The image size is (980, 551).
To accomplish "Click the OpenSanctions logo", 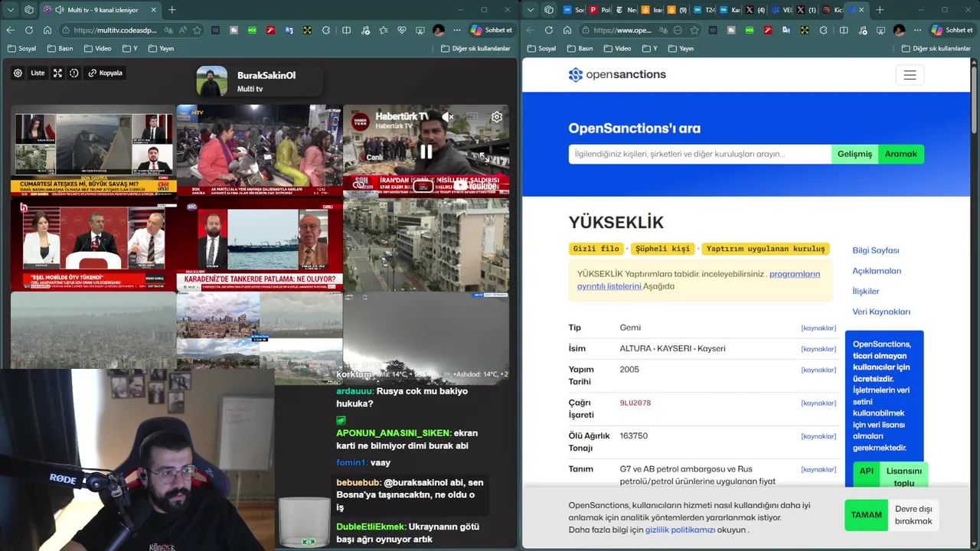I will pyautogui.click(x=617, y=74).
